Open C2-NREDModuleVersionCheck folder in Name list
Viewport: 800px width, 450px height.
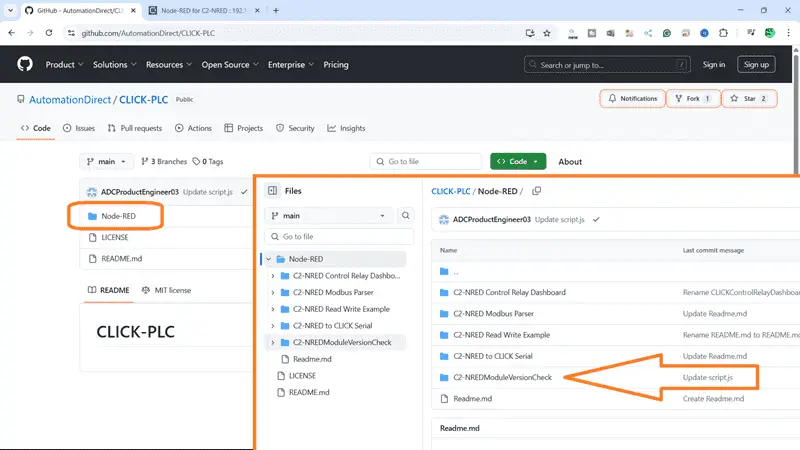point(503,378)
